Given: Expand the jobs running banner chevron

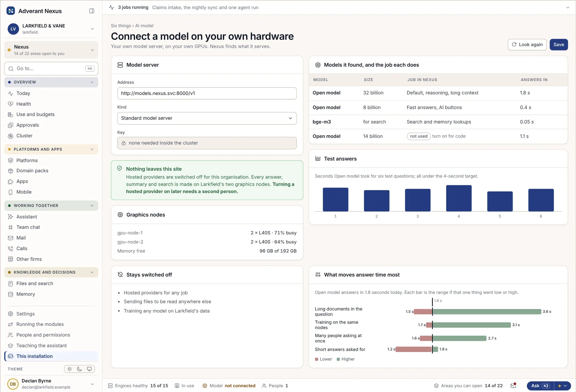Looking at the screenshot, I should (568, 7).
